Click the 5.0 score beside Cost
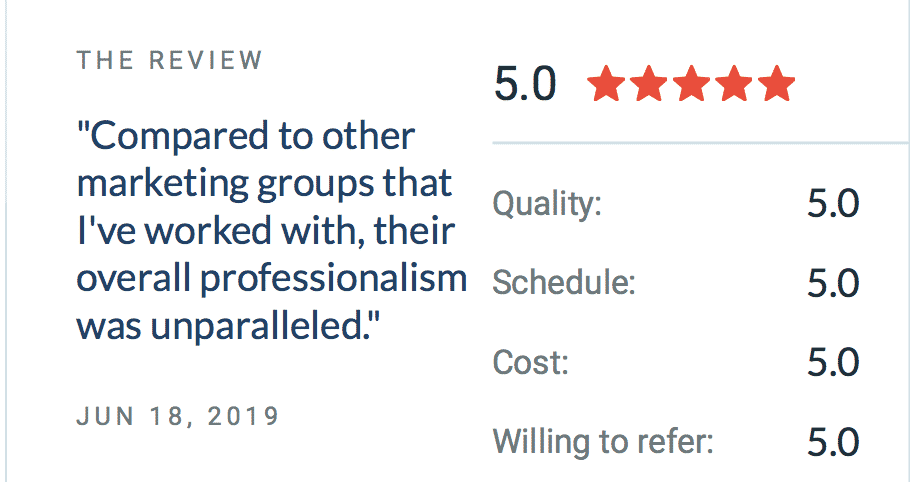910x482 pixels. [x=833, y=363]
